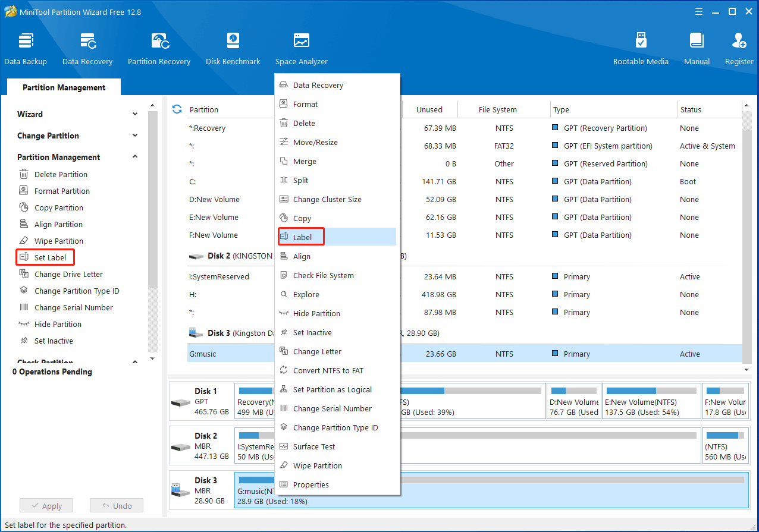Open the title bar hamburger menu

700,11
